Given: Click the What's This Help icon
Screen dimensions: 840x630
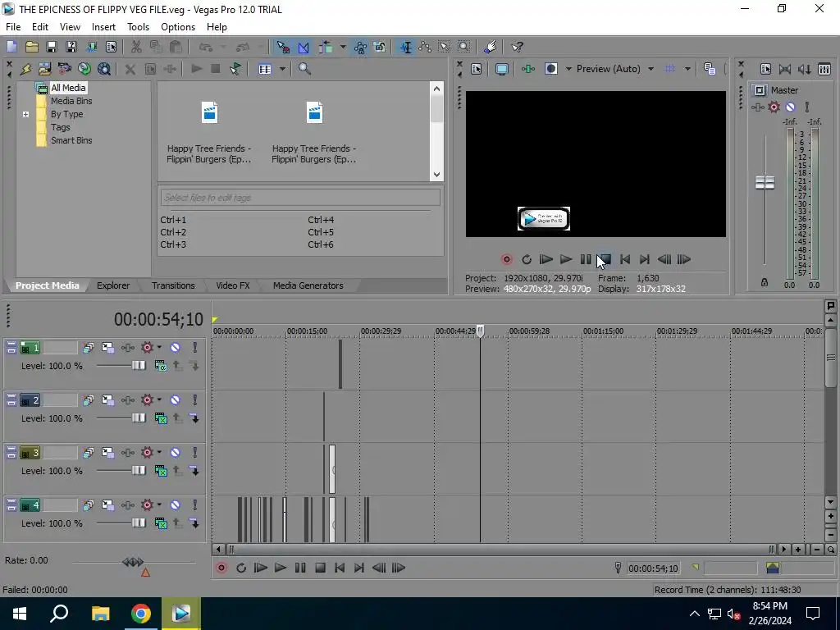Looking at the screenshot, I should click(x=517, y=47).
